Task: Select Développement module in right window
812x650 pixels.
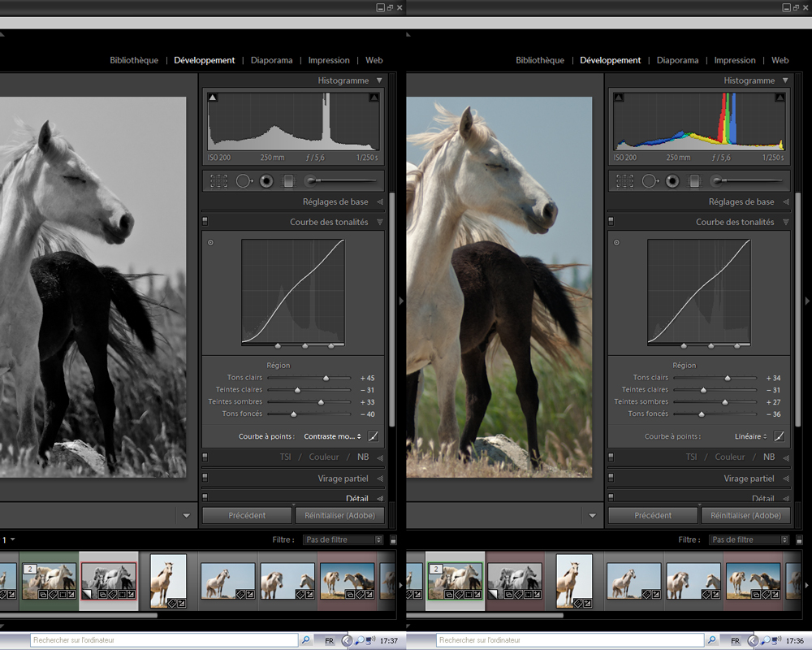Action: 611,60
